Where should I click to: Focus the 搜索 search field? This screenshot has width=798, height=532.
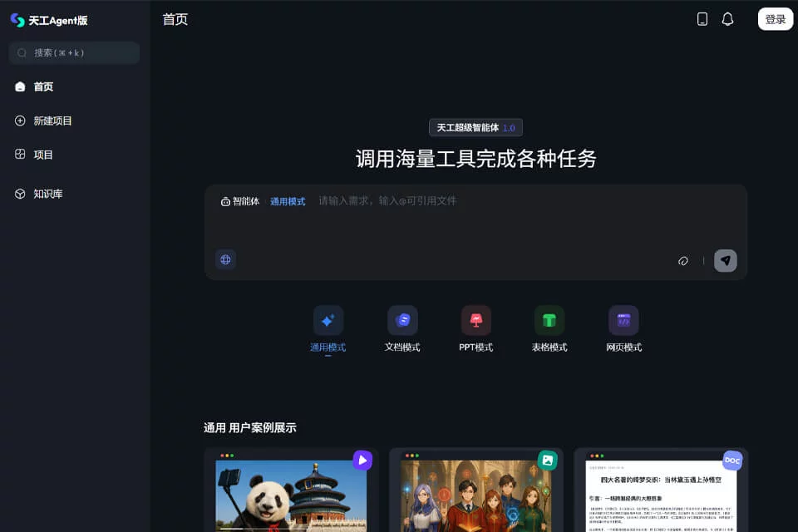(74, 53)
